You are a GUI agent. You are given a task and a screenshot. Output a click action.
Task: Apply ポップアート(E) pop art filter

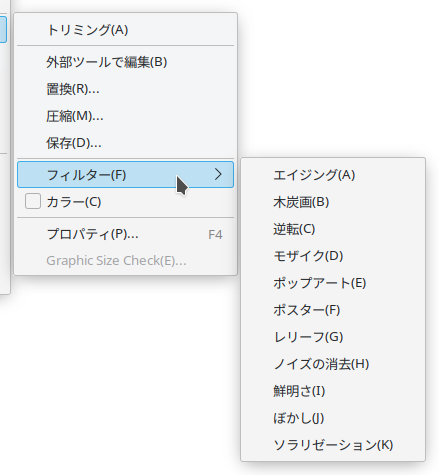[333, 283]
